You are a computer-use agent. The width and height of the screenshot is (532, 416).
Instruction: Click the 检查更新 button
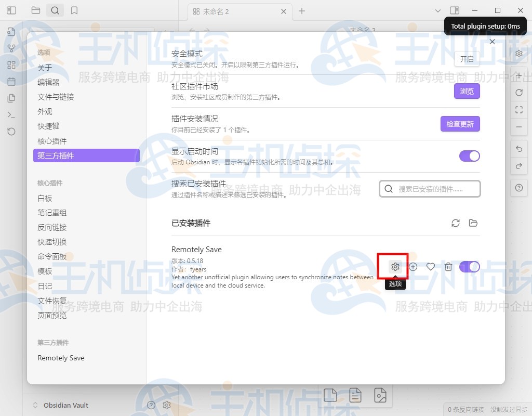point(460,124)
